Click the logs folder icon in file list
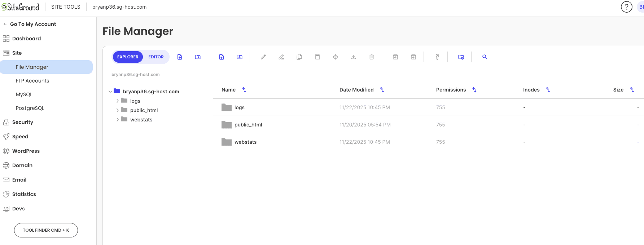Viewport: 644px width, 245px height. [x=227, y=107]
